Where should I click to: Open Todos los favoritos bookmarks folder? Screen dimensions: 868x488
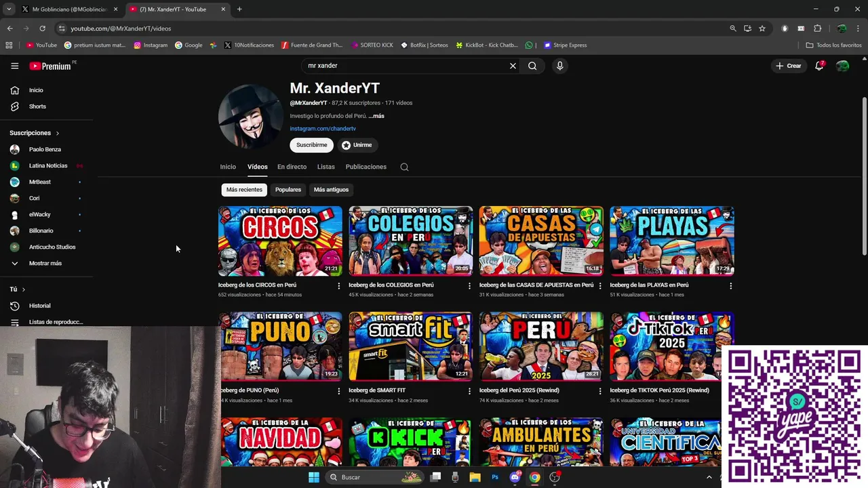click(833, 45)
